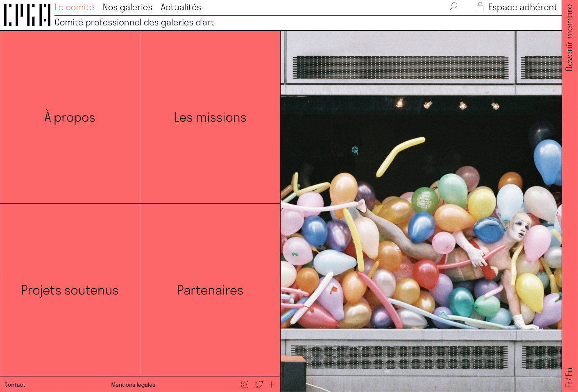The height and width of the screenshot is (392, 578).
Task: Click the balloon photograph
Action: coord(421,211)
